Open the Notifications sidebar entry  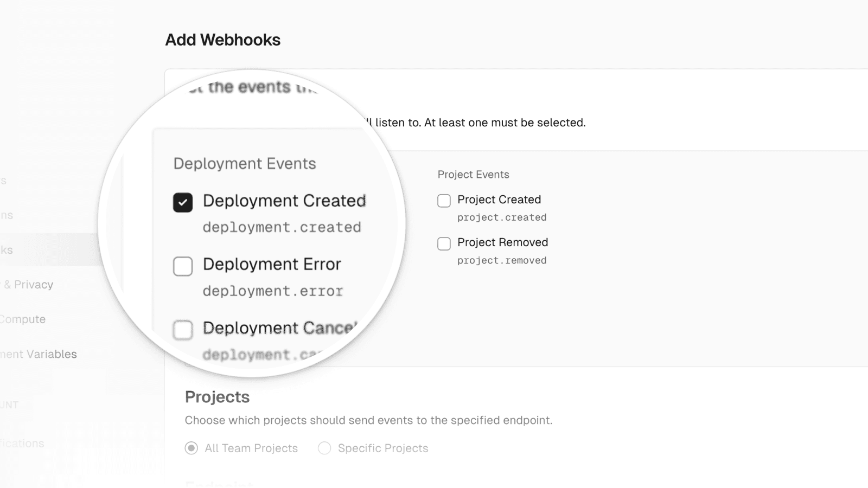[x=22, y=443]
